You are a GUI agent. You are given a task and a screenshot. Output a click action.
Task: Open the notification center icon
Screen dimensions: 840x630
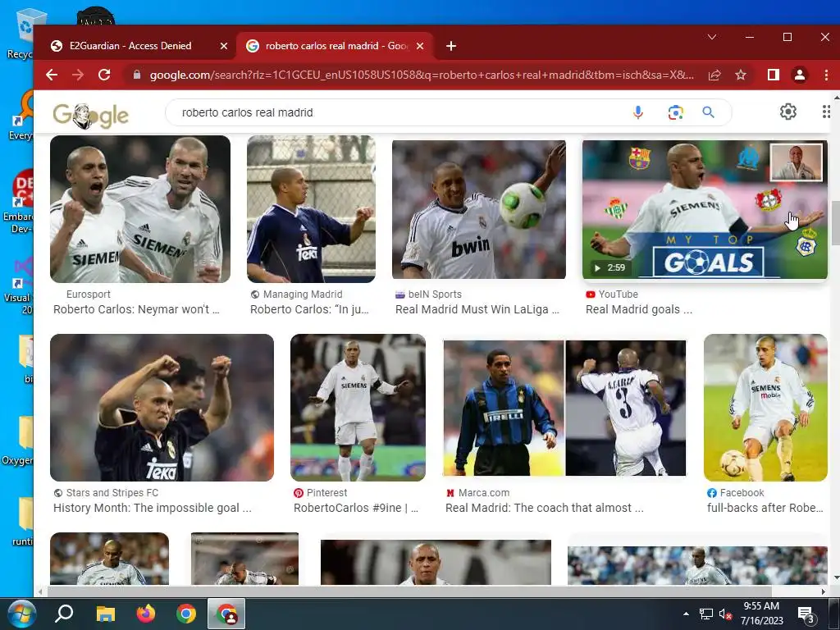pos(806,614)
